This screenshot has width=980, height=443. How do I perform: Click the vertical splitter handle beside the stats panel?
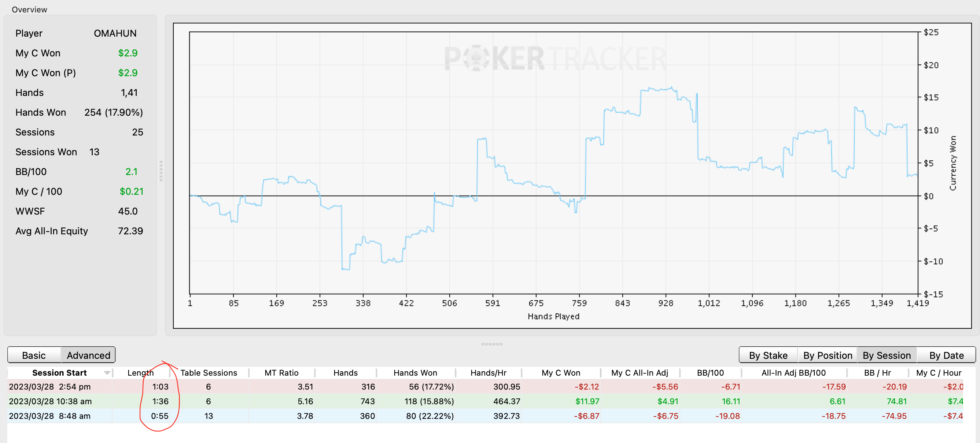point(161,171)
